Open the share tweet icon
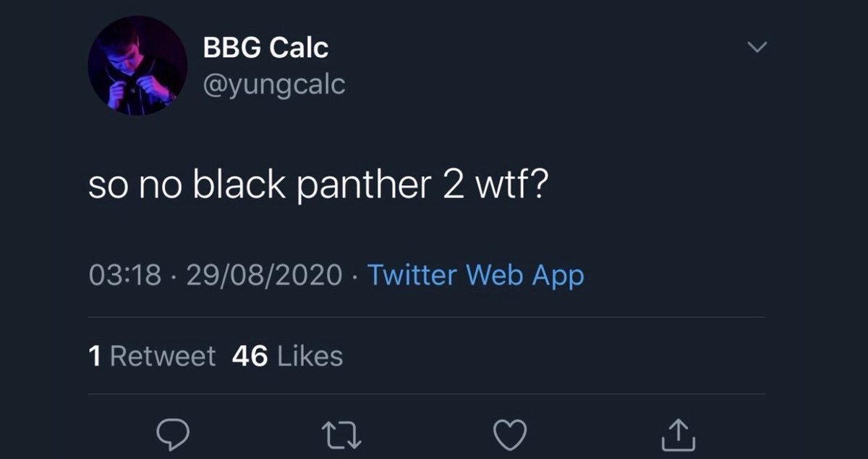Screen dimensions: 868x459 [x=679, y=434]
